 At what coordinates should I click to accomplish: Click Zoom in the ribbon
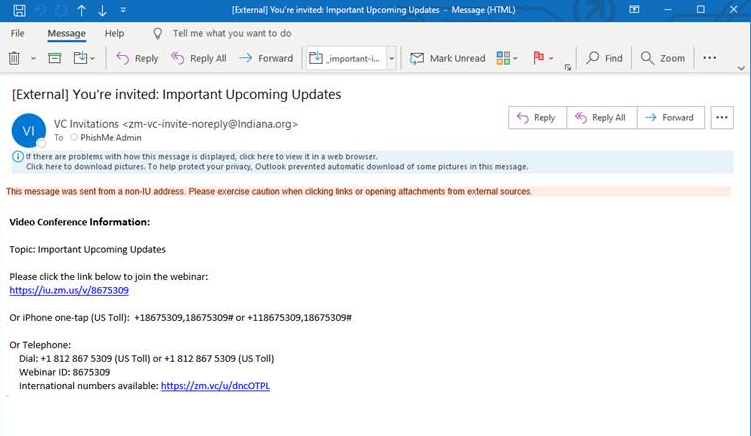click(662, 58)
